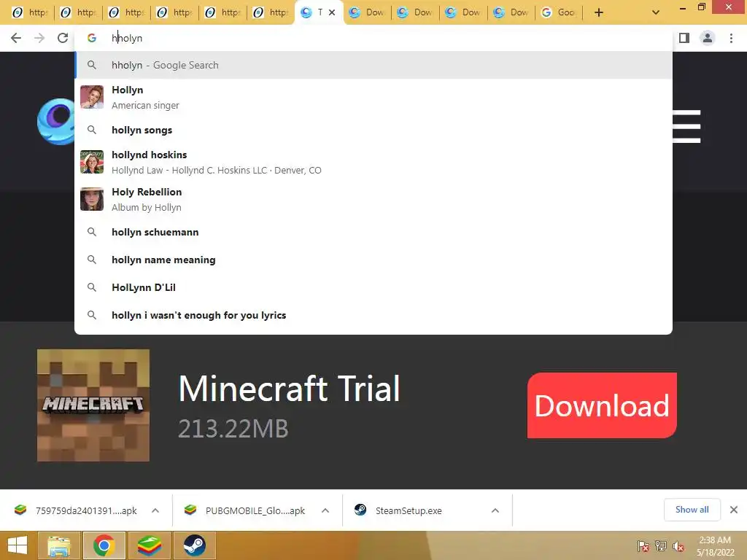Switch to the third https tab
The height and width of the screenshot is (560, 747).
tap(127, 12)
